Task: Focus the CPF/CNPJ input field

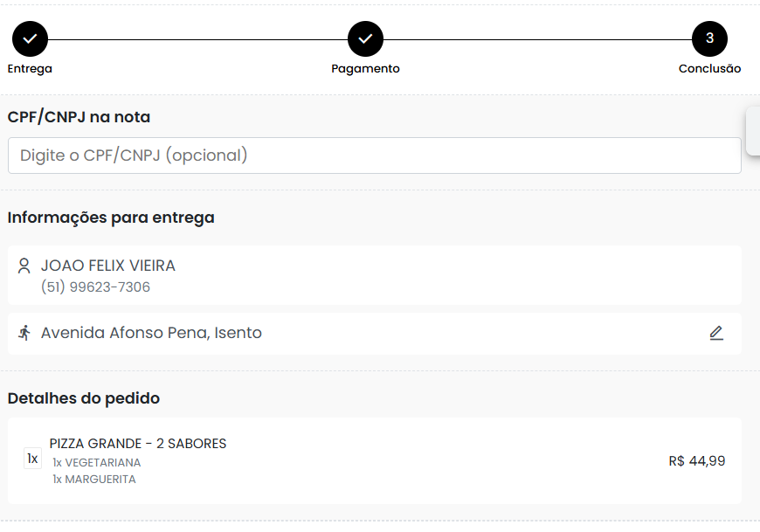Action: click(x=374, y=155)
